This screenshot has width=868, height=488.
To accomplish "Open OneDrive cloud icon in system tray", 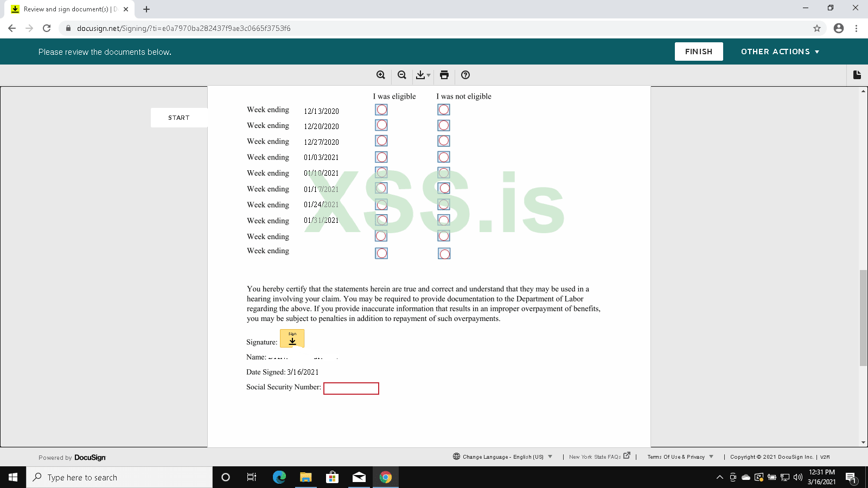I will (746, 477).
